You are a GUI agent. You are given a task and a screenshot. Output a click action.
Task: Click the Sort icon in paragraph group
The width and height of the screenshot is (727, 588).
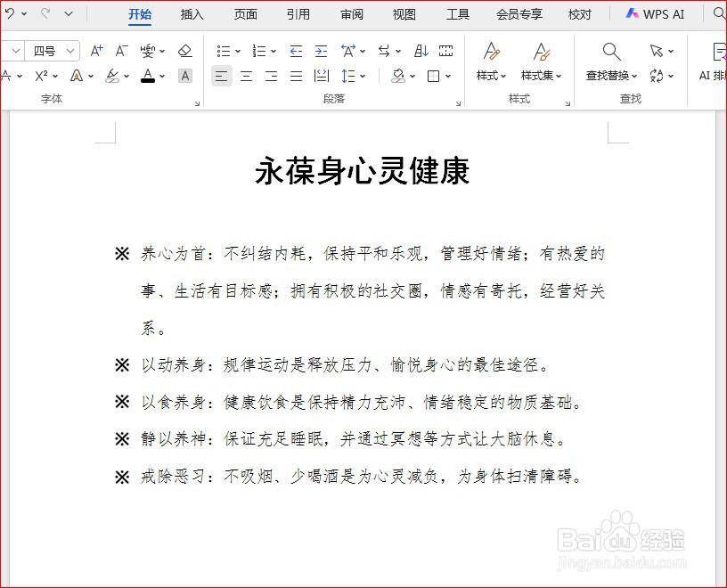click(421, 51)
